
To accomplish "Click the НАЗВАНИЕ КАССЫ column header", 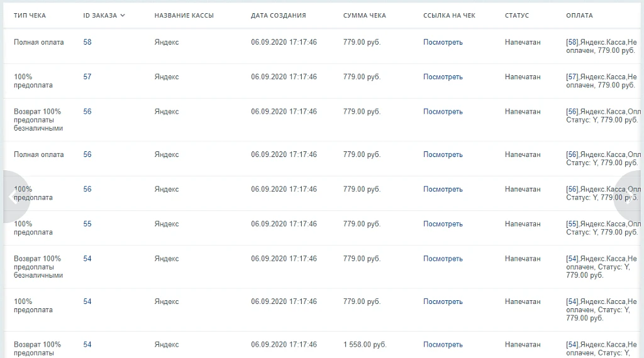I will tap(184, 16).
